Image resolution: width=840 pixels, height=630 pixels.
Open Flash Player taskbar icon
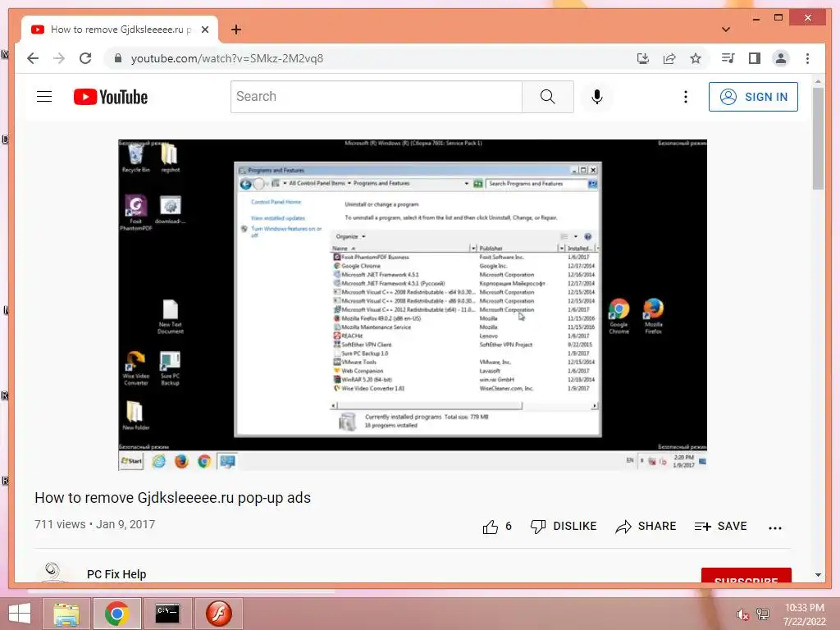point(218,614)
